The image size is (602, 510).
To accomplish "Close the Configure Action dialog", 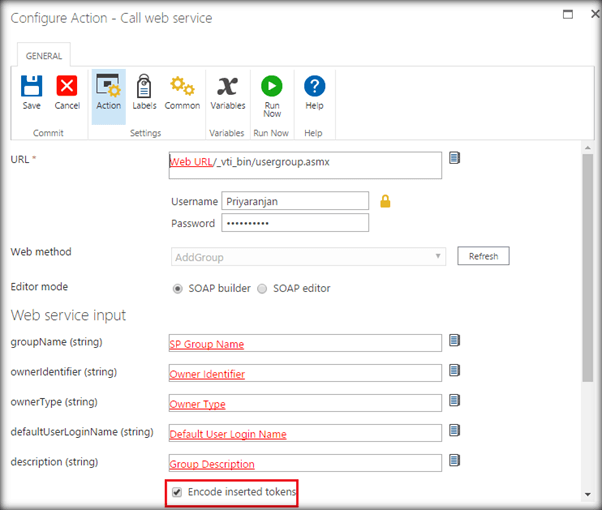I will point(595,14).
